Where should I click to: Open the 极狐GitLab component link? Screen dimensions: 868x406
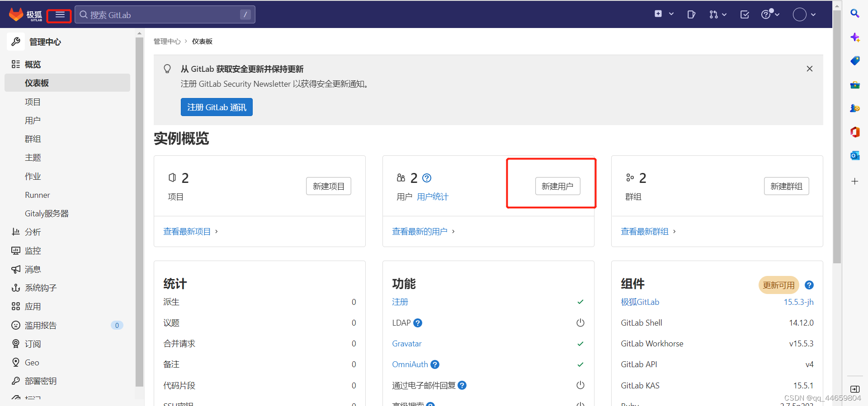pos(640,302)
